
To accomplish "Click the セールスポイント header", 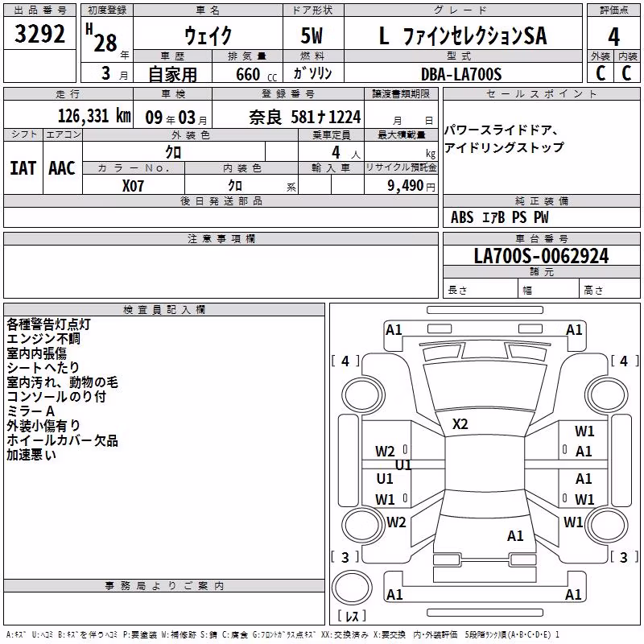I will pyautogui.click(x=541, y=93).
